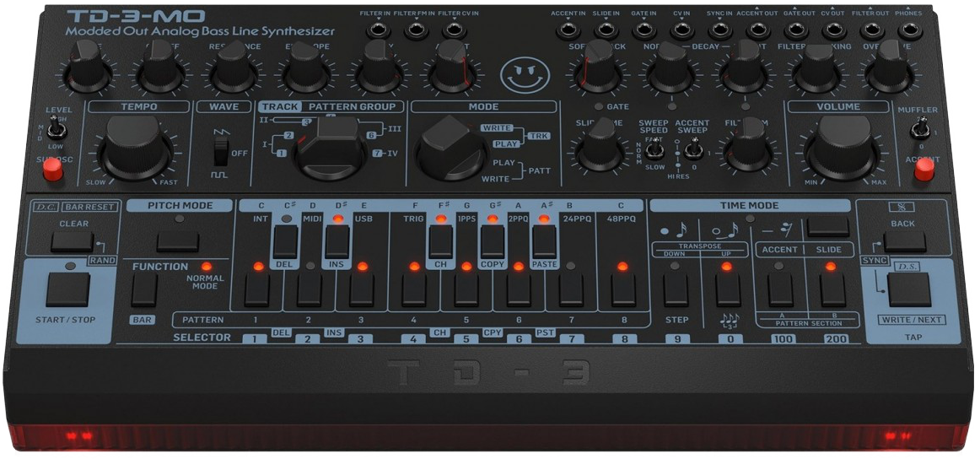Click the ACCENT OUT jack
Image resolution: width=980 pixels, height=459 pixels.
[758, 30]
